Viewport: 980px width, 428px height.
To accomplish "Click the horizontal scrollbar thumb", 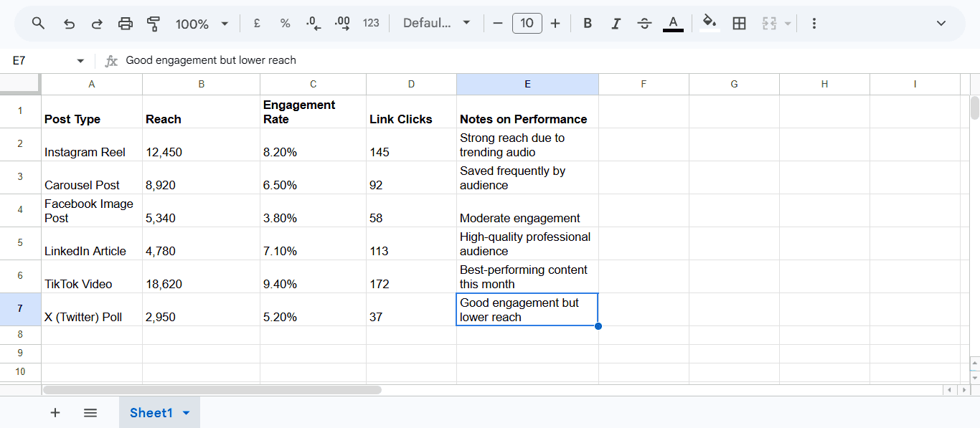I will [x=212, y=390].
